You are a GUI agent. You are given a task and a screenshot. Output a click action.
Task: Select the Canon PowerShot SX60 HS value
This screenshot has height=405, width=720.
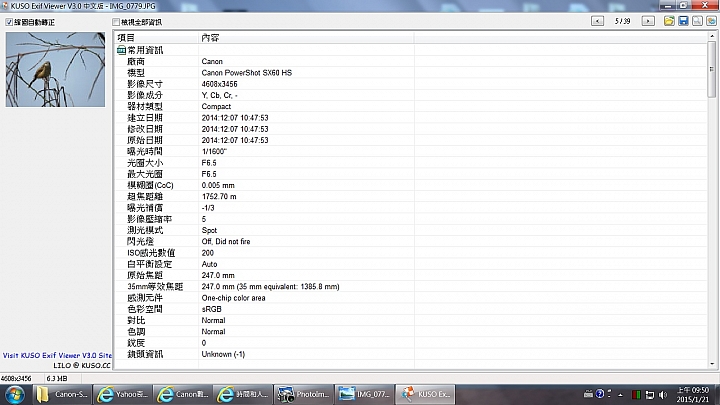[x=247, y=73]
